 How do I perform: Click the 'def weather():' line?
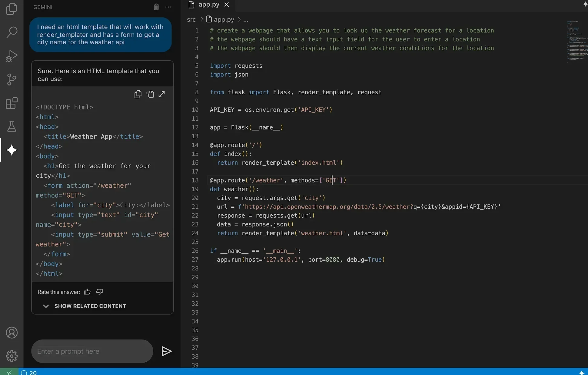(234, 189)
